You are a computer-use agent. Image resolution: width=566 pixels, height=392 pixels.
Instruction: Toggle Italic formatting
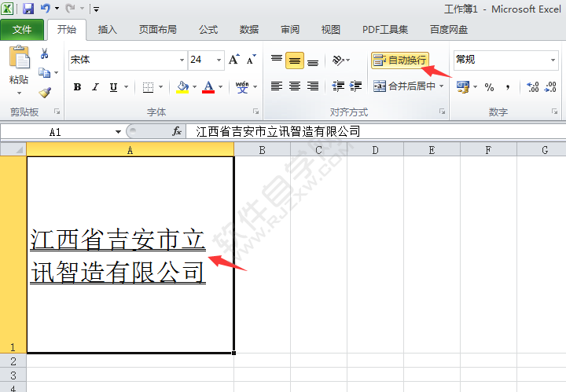tap(95, 87)
